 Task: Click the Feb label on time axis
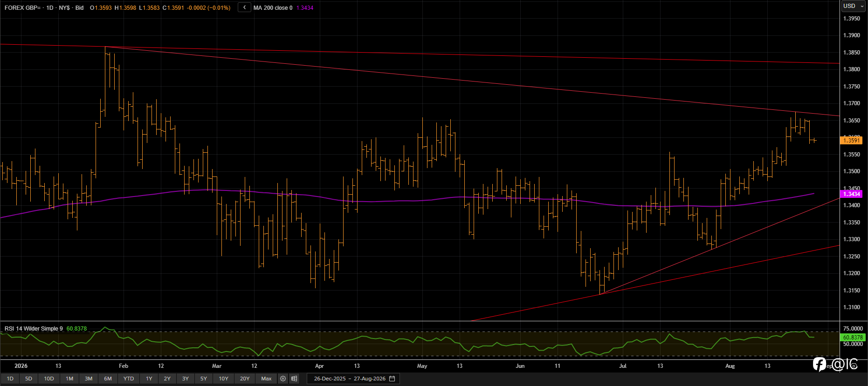124,366
